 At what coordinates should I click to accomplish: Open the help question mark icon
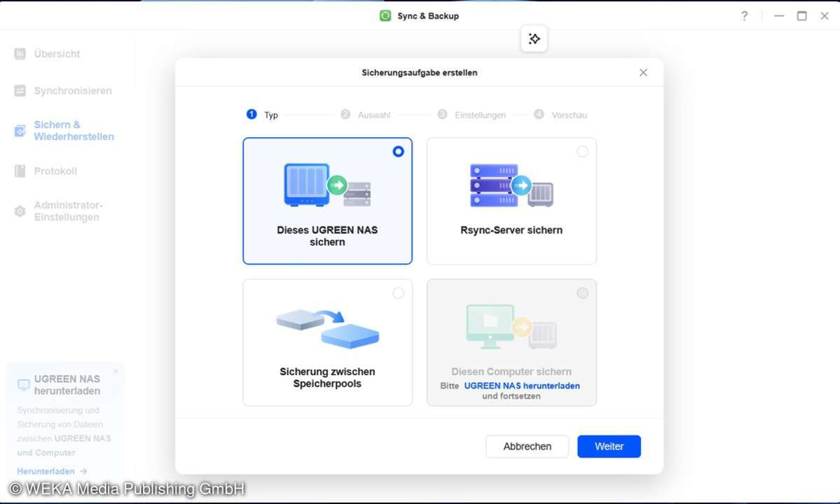(744, 16)
